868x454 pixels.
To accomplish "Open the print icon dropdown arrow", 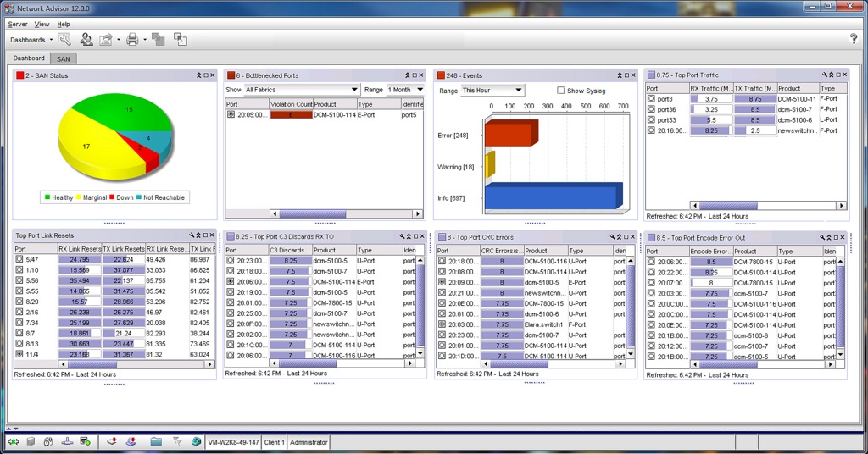I will 145,40.
